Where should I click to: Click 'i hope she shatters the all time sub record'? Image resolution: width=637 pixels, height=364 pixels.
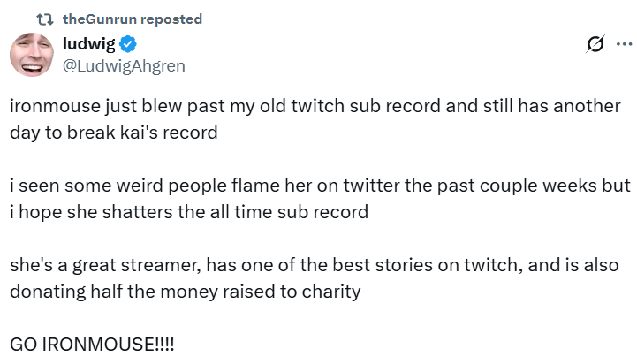pyautogui.click(x=189, y=212)
